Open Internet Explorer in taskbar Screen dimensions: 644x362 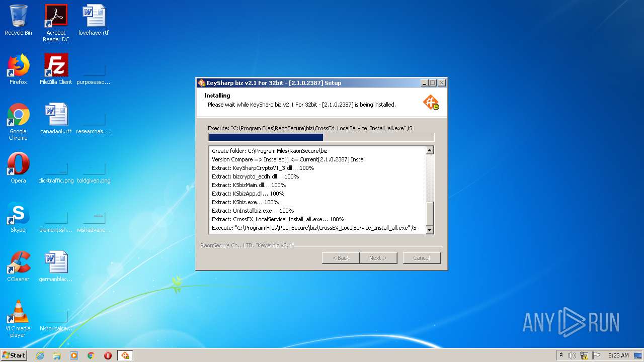[40, 355]
